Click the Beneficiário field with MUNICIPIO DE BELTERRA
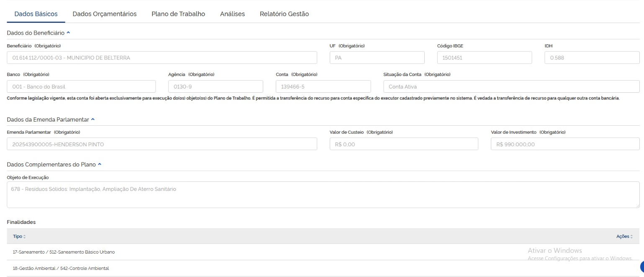644x277 pixels. (x=162, y=58)
